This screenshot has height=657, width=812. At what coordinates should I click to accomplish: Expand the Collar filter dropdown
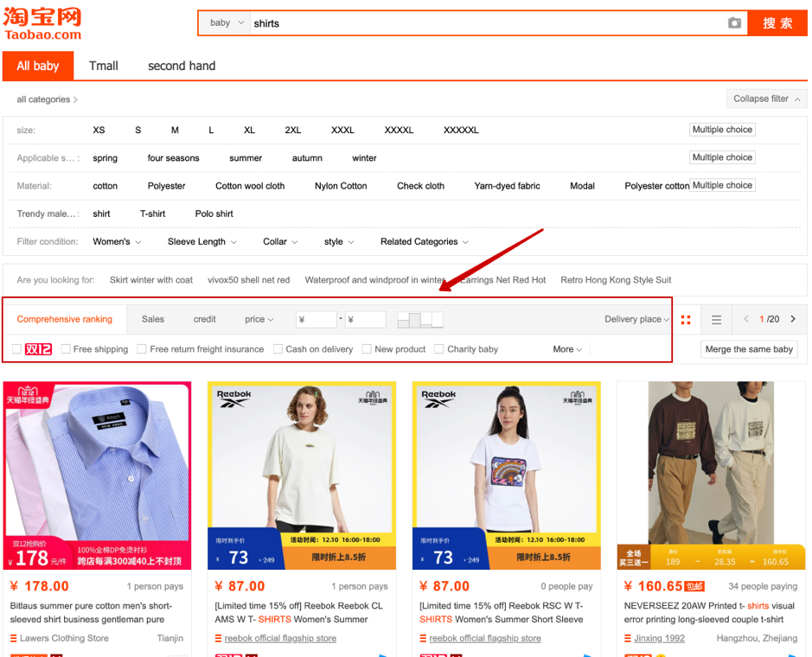click(x=280, y=242)
